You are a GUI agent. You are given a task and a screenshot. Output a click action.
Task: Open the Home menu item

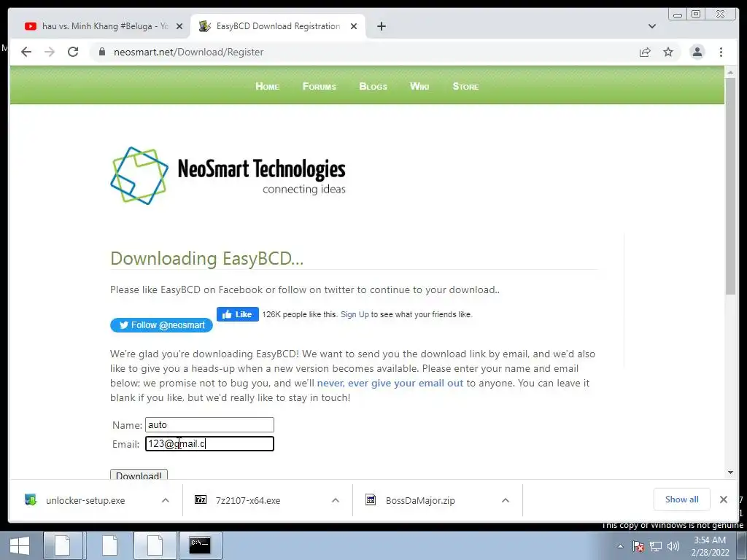click(x=267, y=86)
